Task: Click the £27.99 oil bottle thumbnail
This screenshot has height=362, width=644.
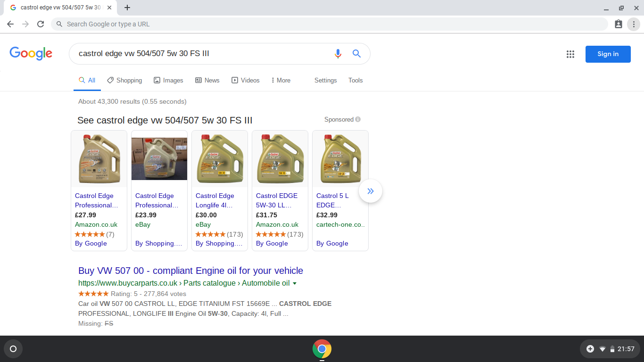Action: pyautogui.click(x=99, y=159)
